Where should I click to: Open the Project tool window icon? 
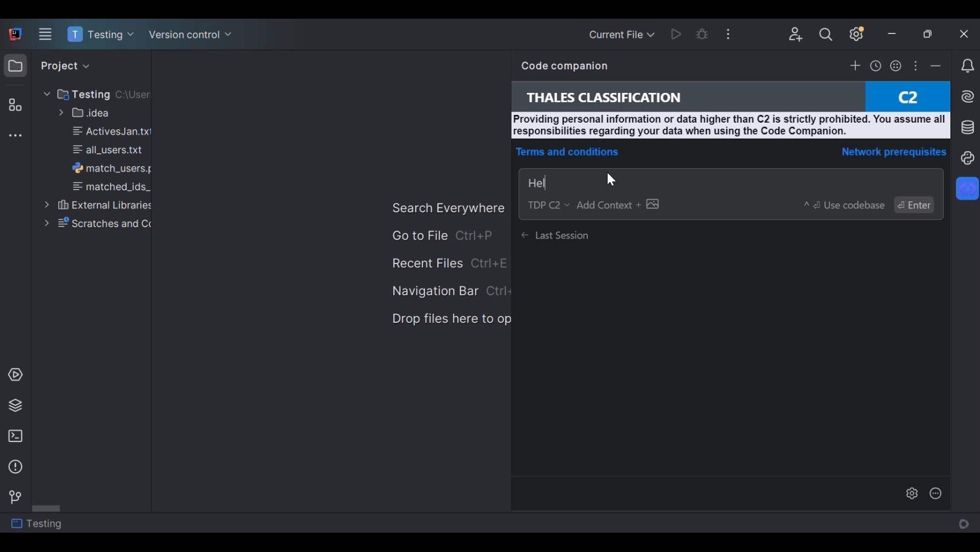click(15, 66)
